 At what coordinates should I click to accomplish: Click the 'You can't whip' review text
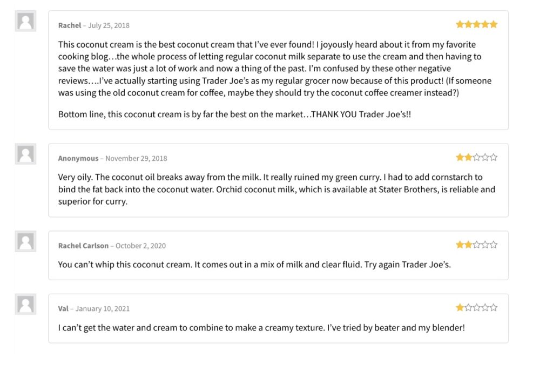[x=254, y=265]
